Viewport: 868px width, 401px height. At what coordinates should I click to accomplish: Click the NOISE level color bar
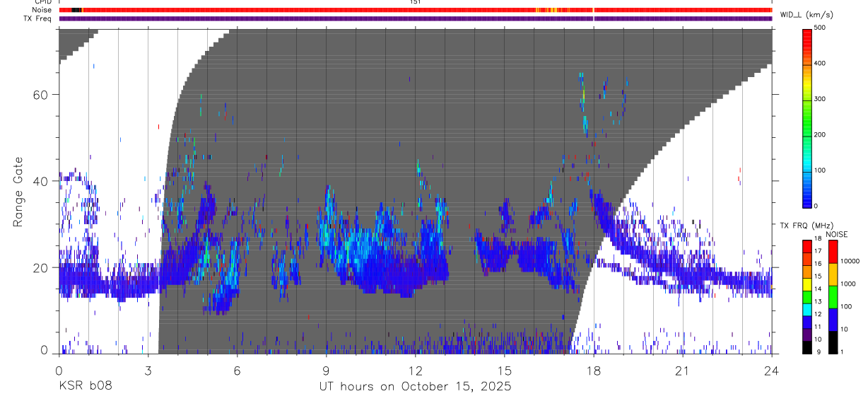coord(833,296)
